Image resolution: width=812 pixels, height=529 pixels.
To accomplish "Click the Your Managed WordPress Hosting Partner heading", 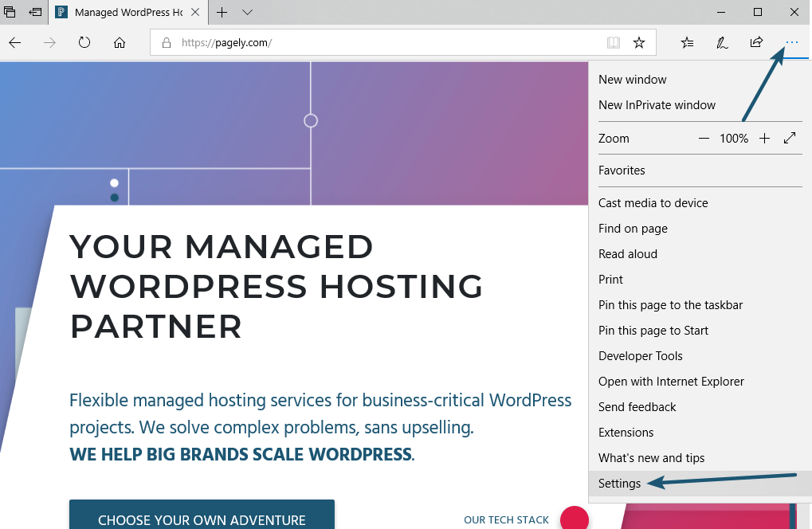I will (276, 286).
